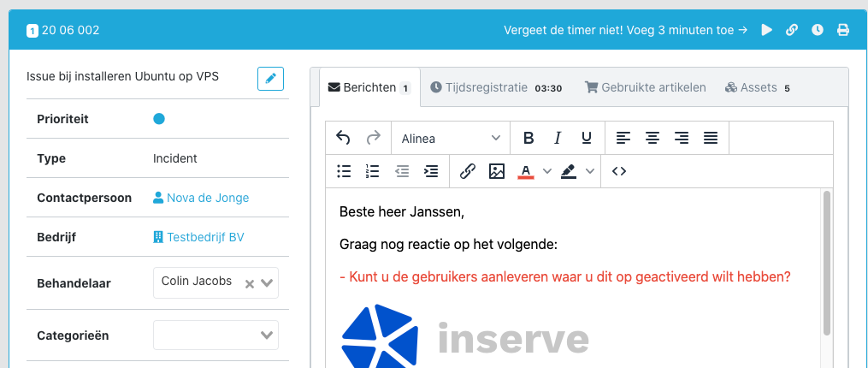Copy ticket link via chain icon in header
This screenshot has height=368, width=868.
[792, 30]
